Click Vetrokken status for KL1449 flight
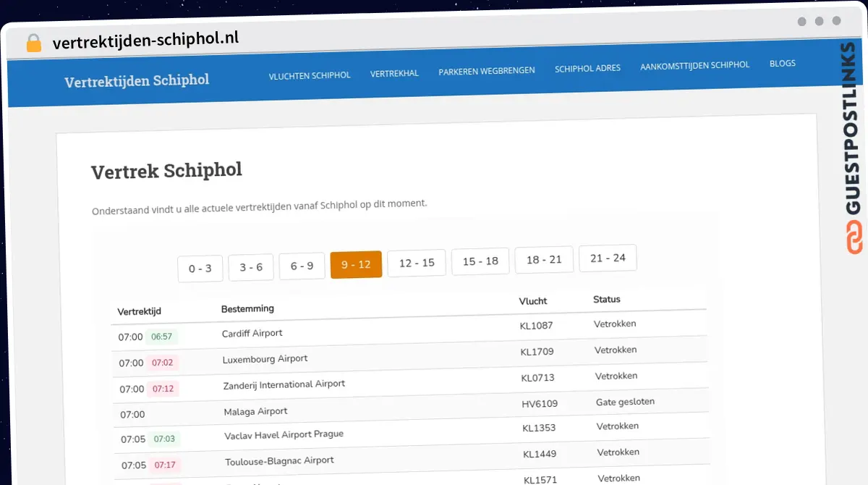Viewport: 868px width, 485px height. [618, 452]
